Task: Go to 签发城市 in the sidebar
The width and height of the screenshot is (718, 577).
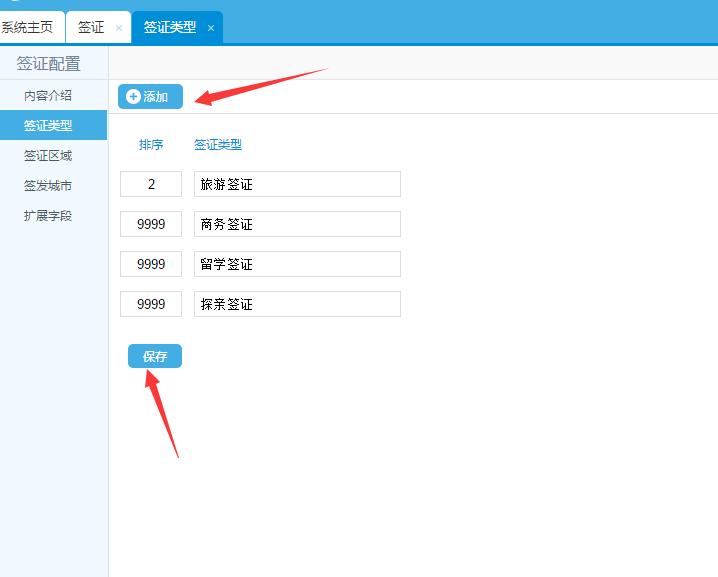Action: [48, 186]
